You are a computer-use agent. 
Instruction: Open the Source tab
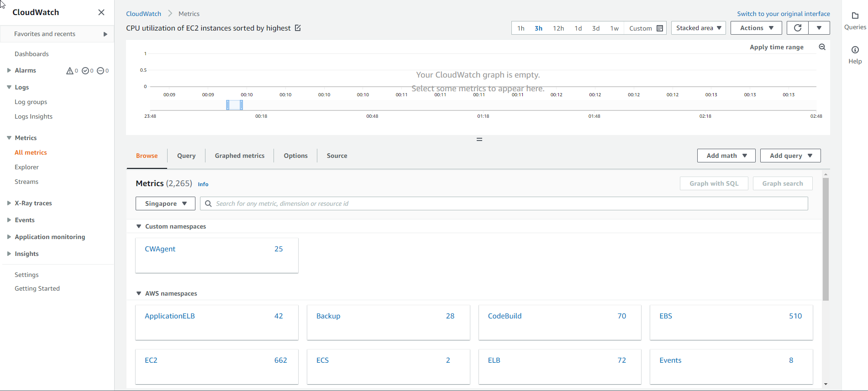point(337,156)
